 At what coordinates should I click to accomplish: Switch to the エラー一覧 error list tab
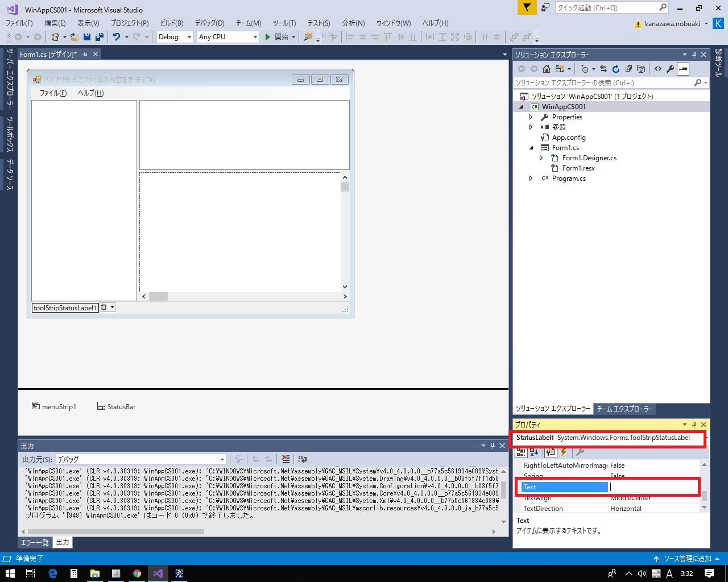pos(35,543)
